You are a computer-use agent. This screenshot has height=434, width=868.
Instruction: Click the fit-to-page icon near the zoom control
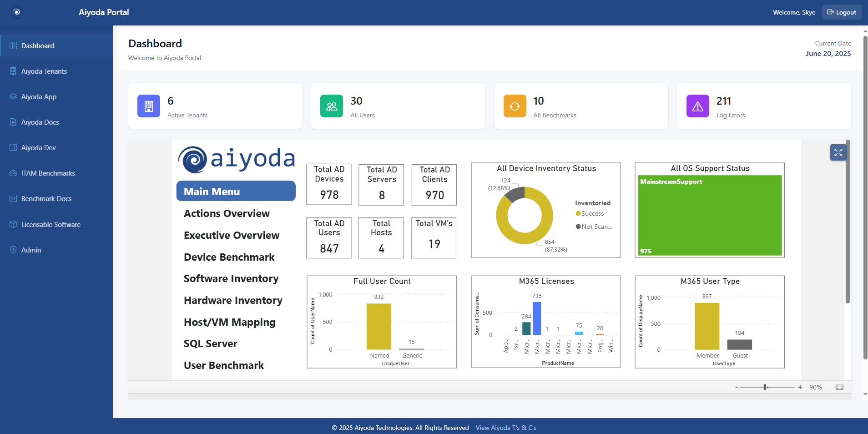[x=838, y=387]
